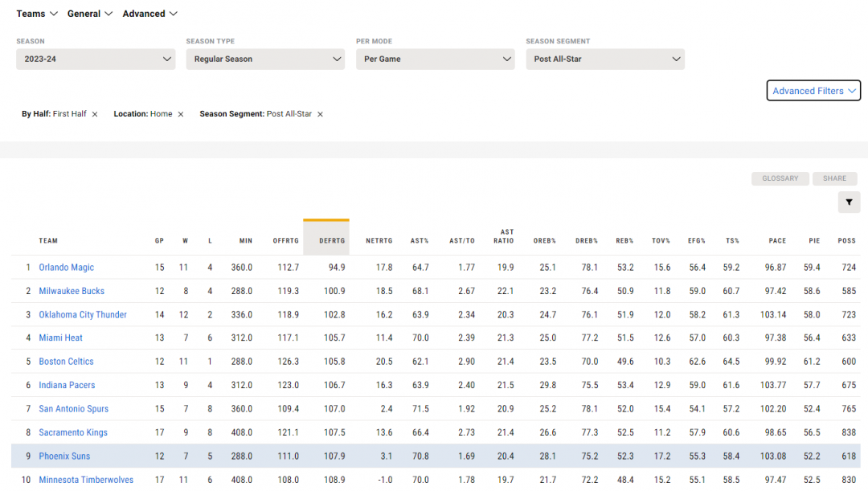Remove the Location: Home filter

click(x=181, y=114)
